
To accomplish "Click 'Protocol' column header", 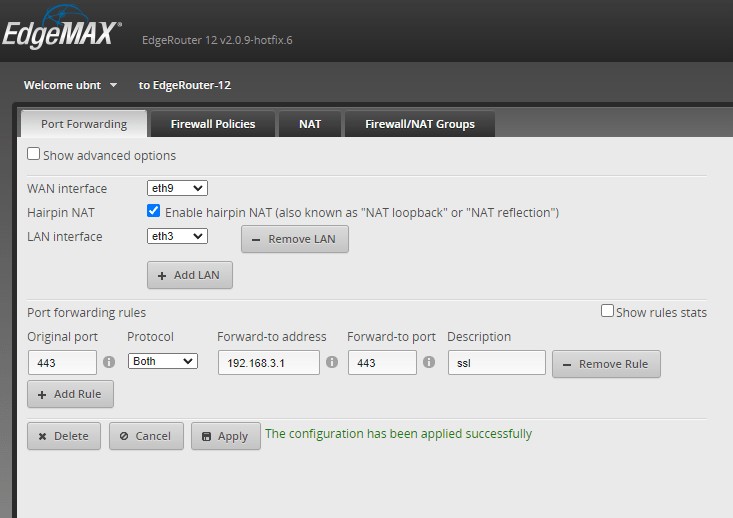I will pos(150,337).
